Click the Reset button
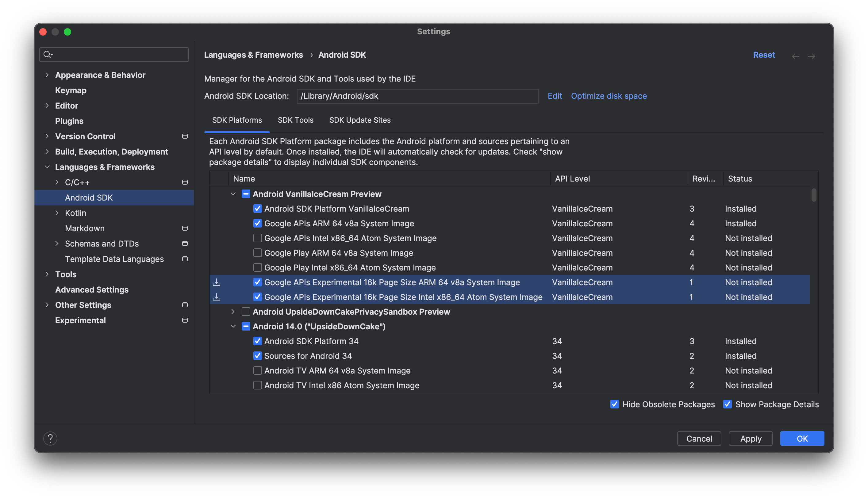 pyautogui.click(x=764, y=54)
